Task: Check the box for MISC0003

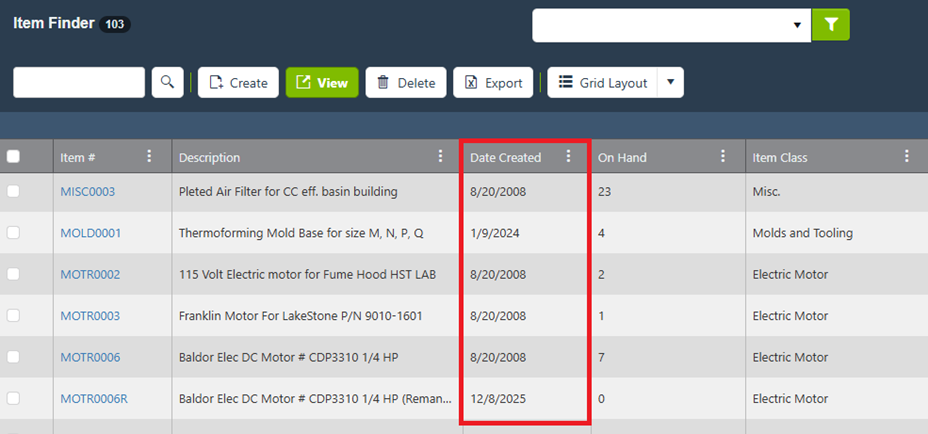Action: [x=13, y=191]
